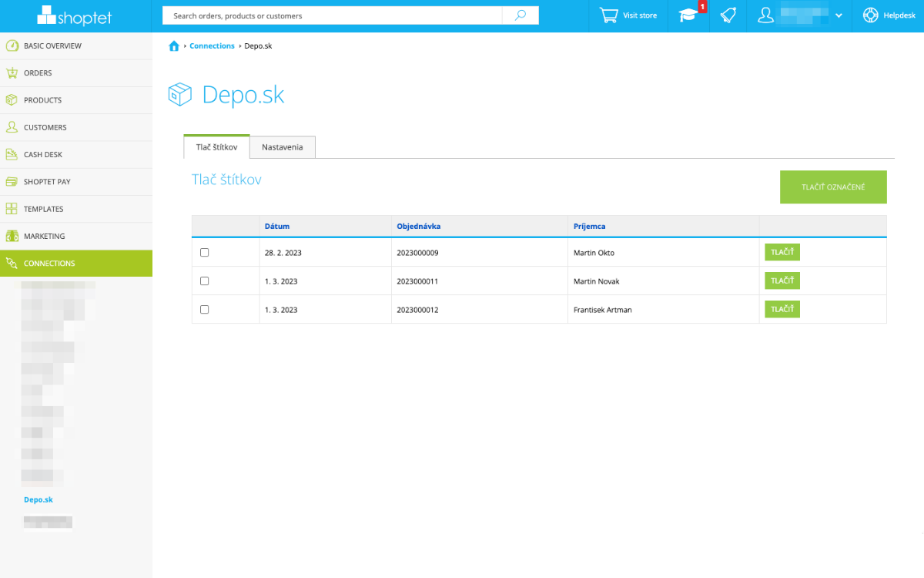Click date 1. 3. 2023 for order 2023000011
Screen dimensions: 924x578
tap(281, 281)
